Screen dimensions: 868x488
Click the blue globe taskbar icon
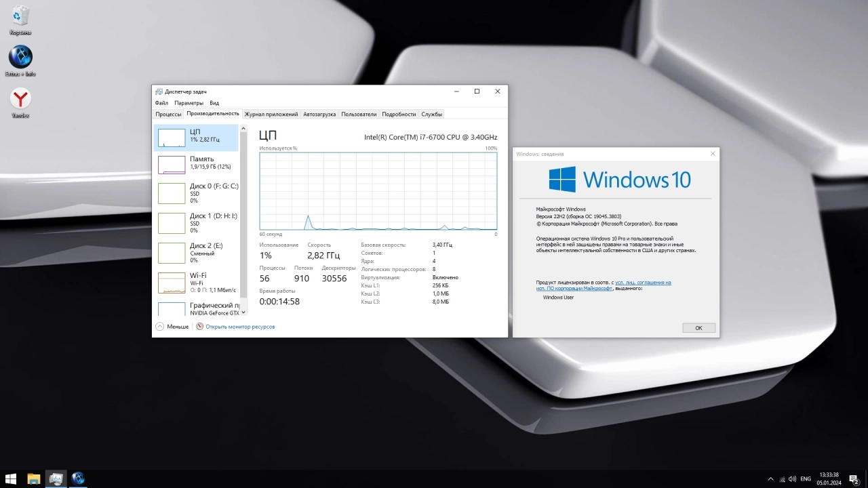(78, 479)
